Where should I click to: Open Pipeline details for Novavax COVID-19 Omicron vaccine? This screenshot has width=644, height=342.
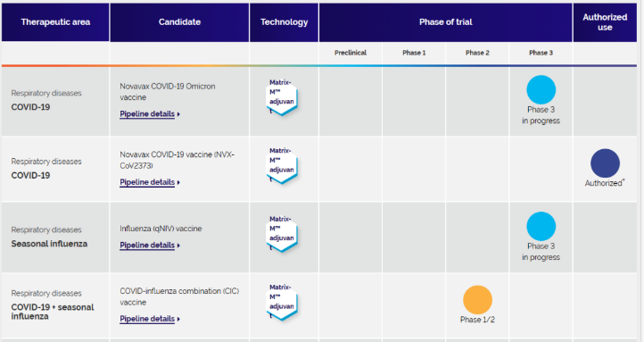point(150,114)
